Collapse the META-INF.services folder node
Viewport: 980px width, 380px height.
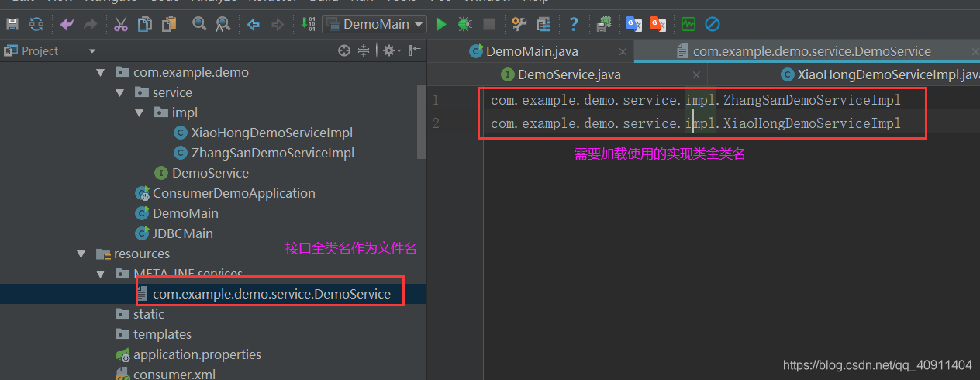click(x=99, y=274)
